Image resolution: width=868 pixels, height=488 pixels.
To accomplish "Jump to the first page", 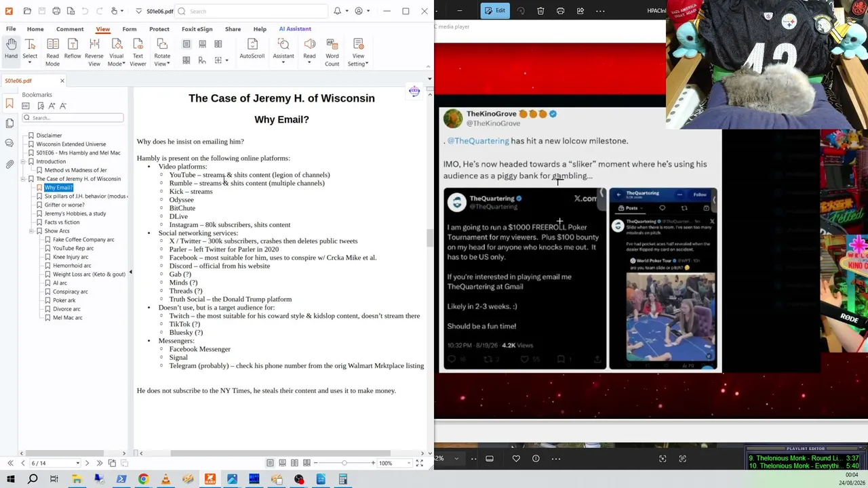I will tap(10, 463).
